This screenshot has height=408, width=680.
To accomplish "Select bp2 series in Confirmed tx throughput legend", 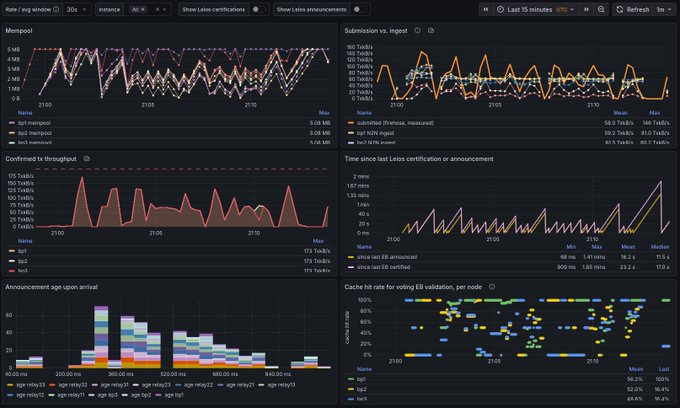I will [23, 261].
